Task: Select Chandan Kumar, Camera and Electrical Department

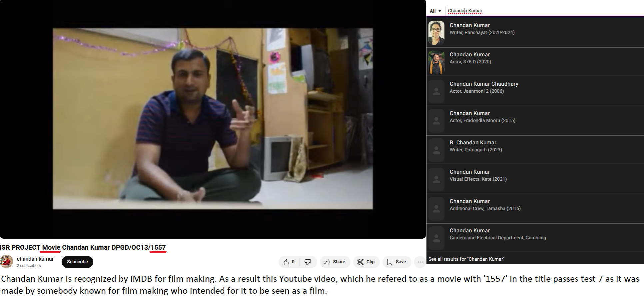Action: coord(535,238)
